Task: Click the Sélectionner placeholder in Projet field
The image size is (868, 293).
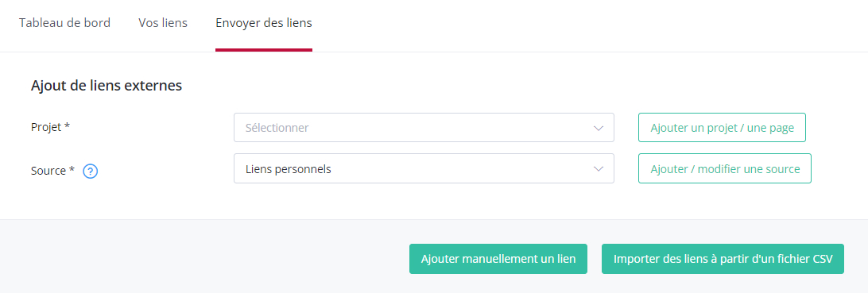Action: coord(277,128)
